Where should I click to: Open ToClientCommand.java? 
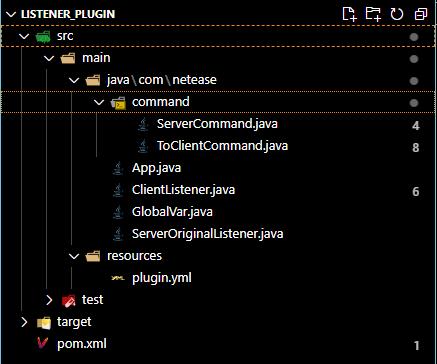222,146
